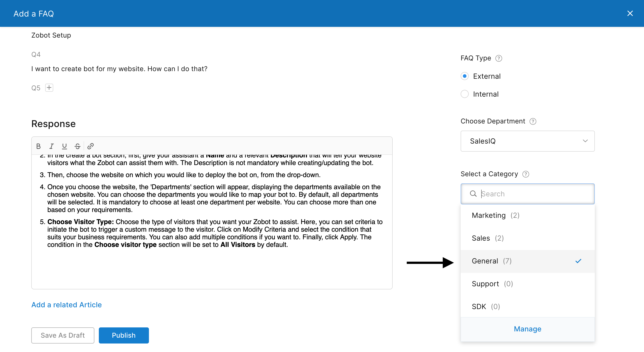Show help tooltip for Select a Category
644x352 pixels.
click(x=525, y=174)
